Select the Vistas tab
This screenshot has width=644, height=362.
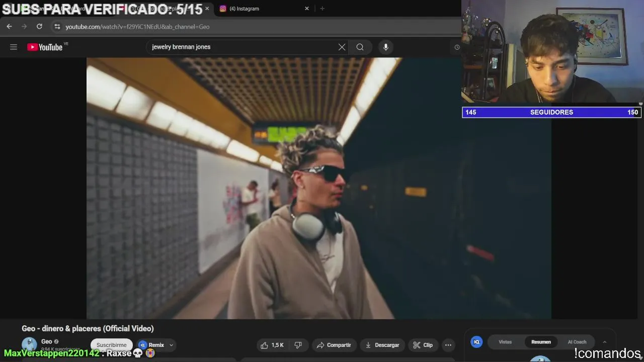(x=505, y=342)
